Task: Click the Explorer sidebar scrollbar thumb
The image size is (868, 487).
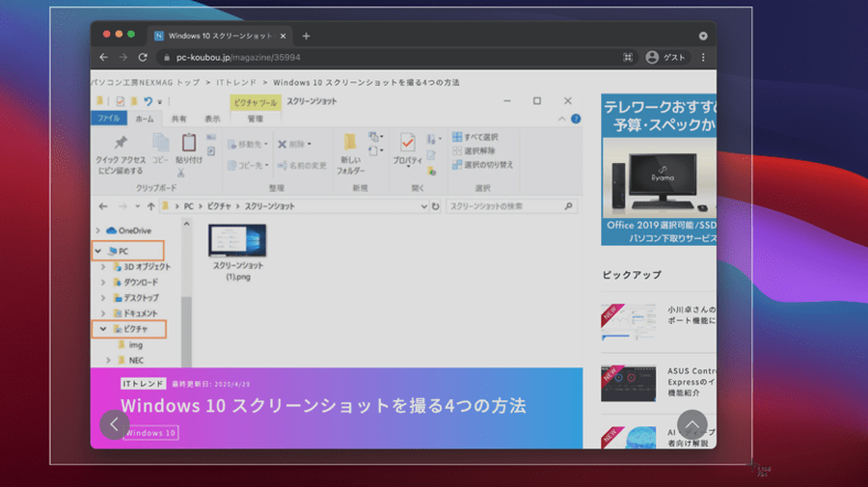Action: [186, 331]
